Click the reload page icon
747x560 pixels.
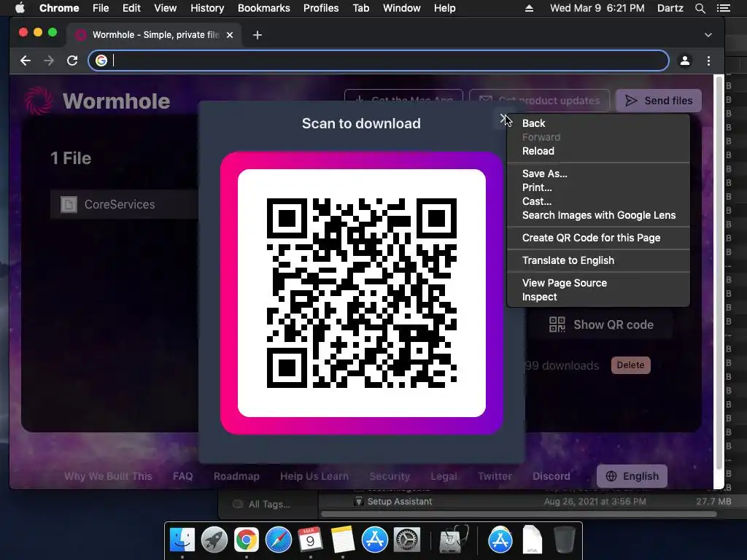[72, 61]
